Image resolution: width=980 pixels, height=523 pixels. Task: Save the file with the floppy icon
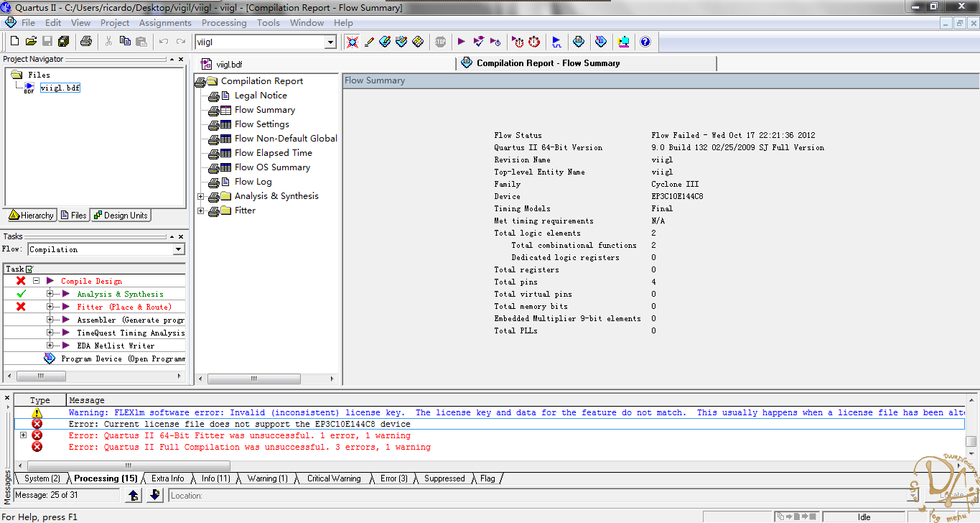pyautogui.click(x=47, y=42)
